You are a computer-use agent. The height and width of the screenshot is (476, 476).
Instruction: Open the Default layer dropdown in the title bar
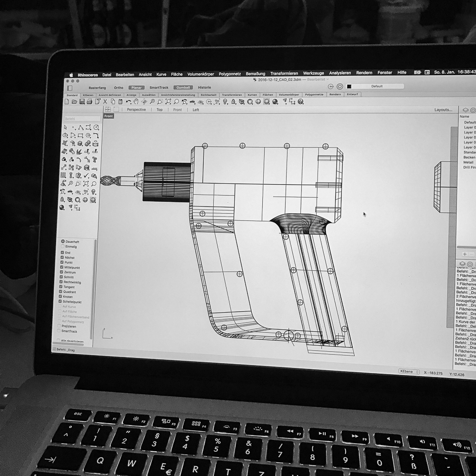tap(377, 86)
